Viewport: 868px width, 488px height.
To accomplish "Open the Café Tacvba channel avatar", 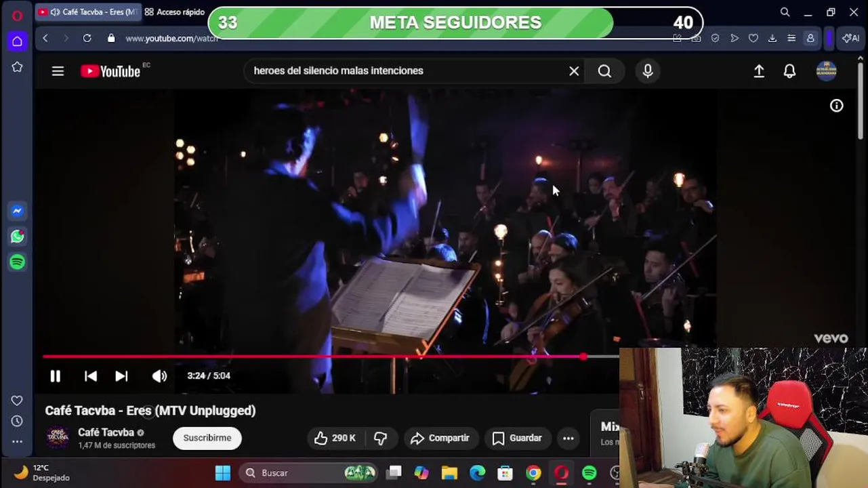I will (x=58, y=437).
